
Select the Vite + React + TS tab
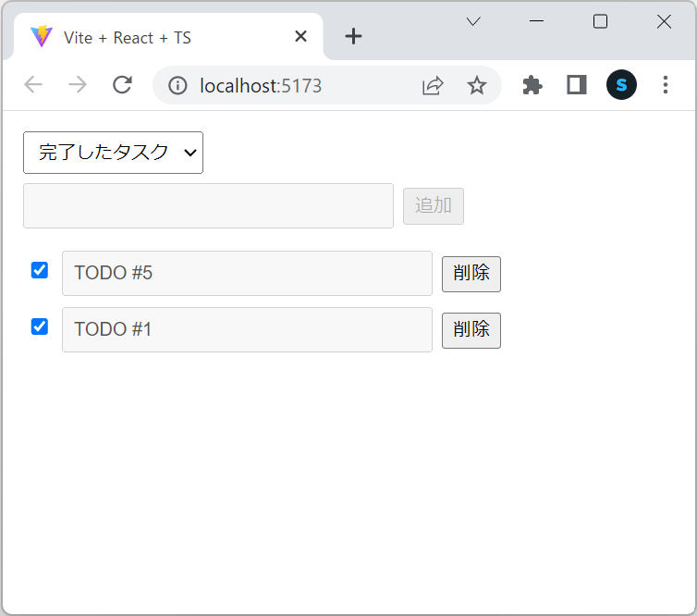pyautogui.click(x=169, y=37)
